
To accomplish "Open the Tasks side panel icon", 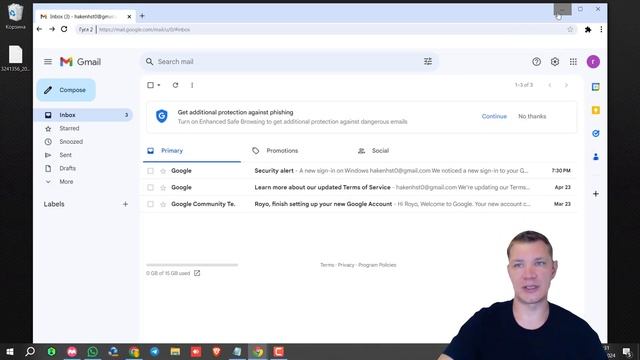I will pyautogui.click(x=596, y=133).
